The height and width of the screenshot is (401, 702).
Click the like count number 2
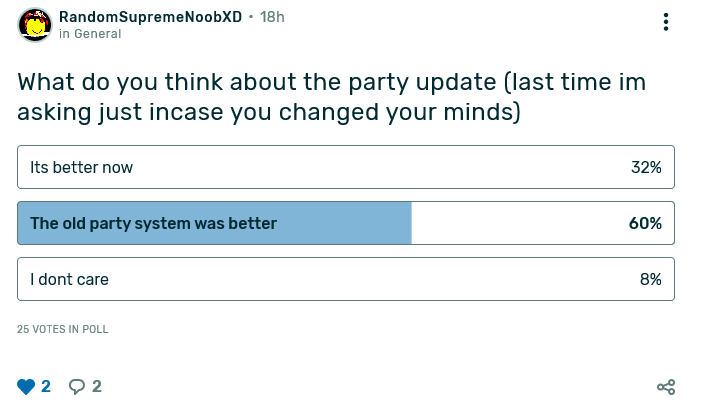[46, 386]
